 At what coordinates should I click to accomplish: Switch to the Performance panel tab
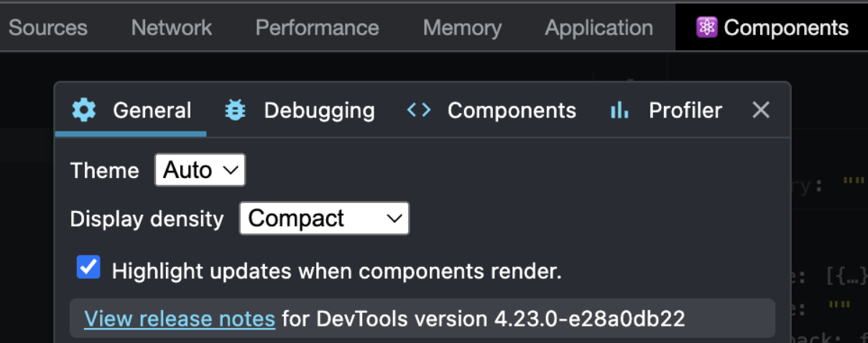pyautogui.click(x=318, y=27)
